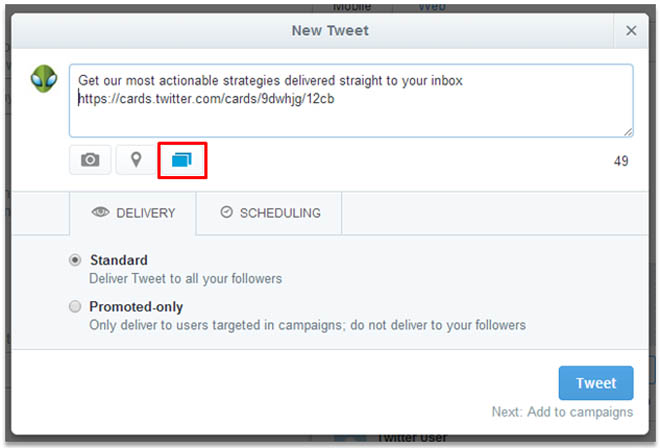The height and width of the screenshot is (448, 660).
Task: Click the tweet box resize grip
Action: point(628,132)
